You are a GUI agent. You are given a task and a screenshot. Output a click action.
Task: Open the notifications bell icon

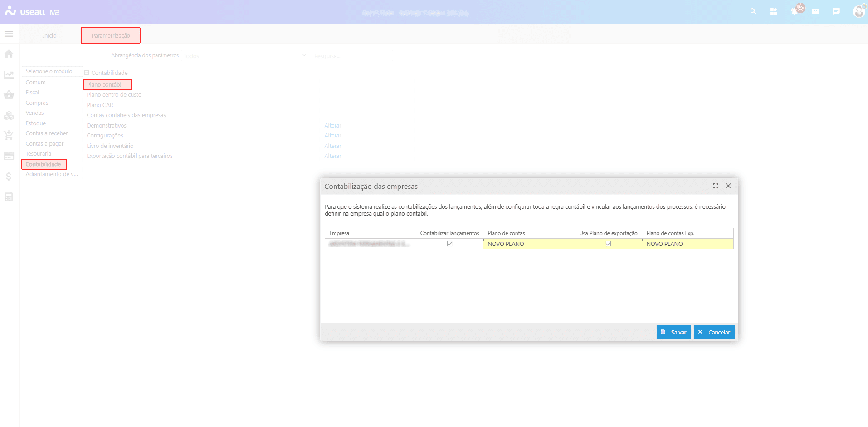(795, 11)
